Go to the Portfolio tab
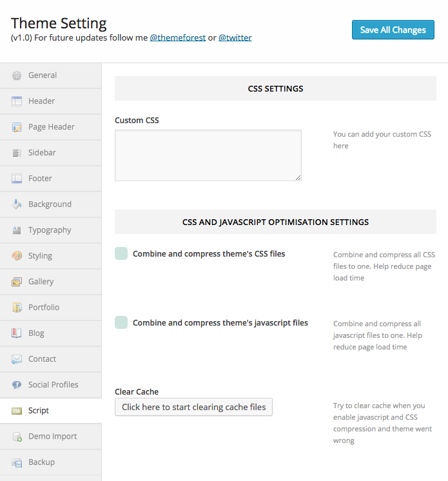Image resolution: width=448 pixels, height=481 pixels. click(x=44, y=308)
